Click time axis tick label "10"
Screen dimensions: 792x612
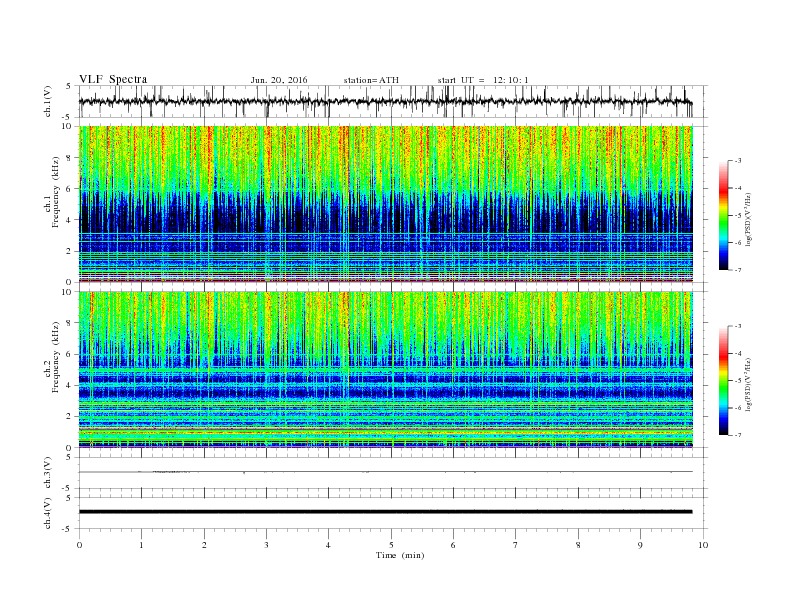pos(703,545)
